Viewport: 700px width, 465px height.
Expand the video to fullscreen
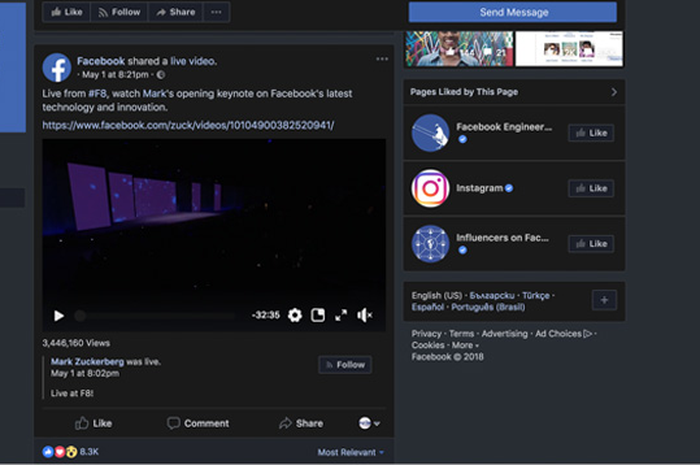pyautogui.click(x=341, y=316)
